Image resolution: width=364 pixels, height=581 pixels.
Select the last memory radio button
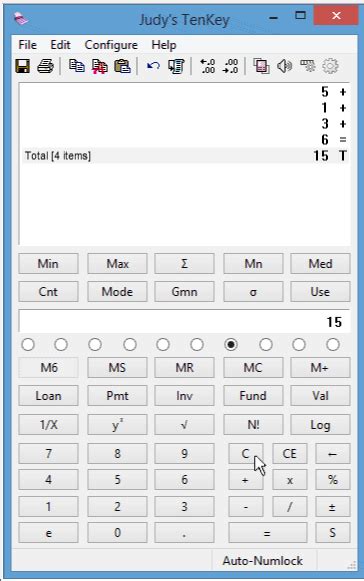[333, 345]
